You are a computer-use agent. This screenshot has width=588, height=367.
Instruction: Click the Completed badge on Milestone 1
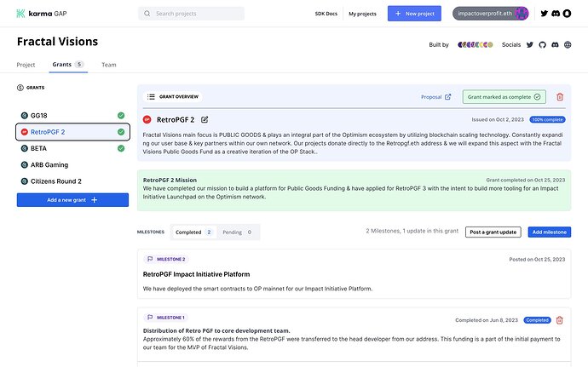[x=537, y=320]
